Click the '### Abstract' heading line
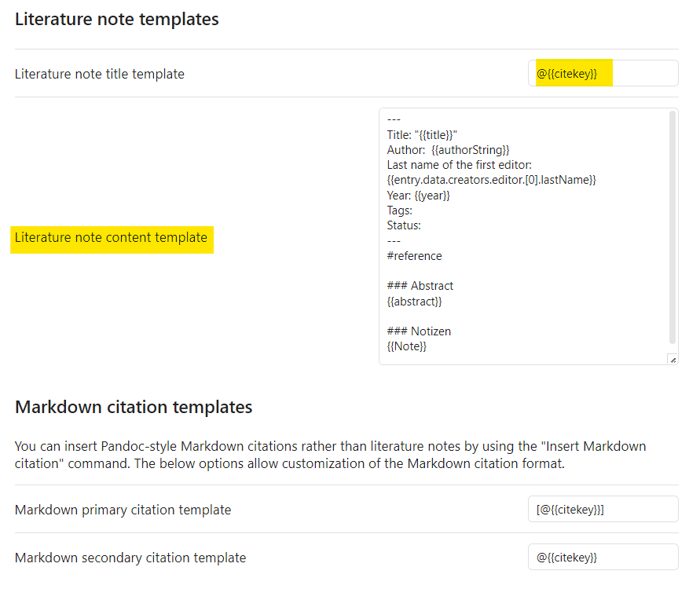The image size is (700, 589). pos(420,286)
